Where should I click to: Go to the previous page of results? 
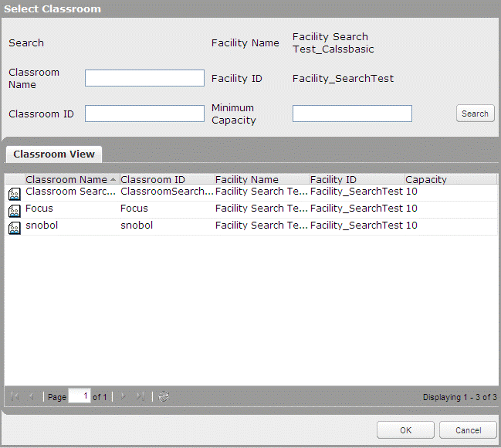click(x=31, y=396)
